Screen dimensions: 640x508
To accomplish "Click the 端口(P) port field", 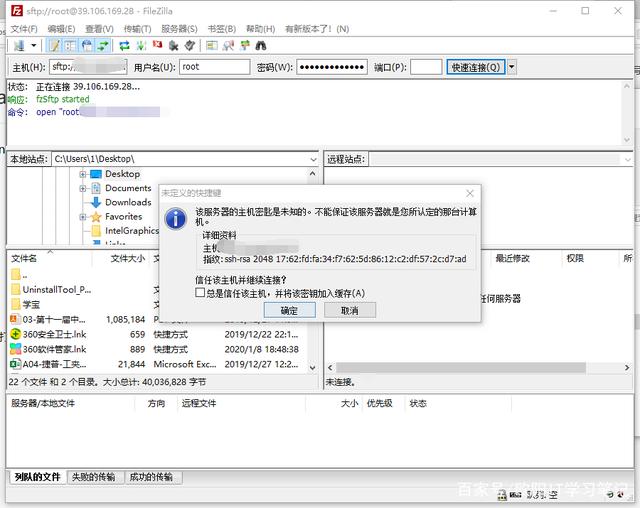I will (x=426, y=67).
